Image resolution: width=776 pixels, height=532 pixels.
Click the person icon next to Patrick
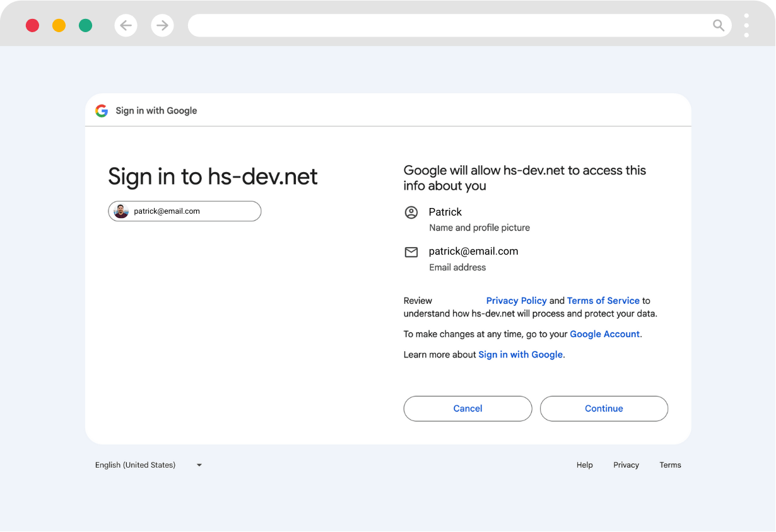coord(411,212)
